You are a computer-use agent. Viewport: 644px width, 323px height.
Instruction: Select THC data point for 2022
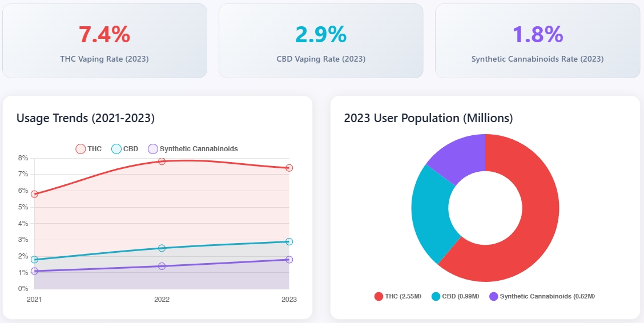(162, 161)
